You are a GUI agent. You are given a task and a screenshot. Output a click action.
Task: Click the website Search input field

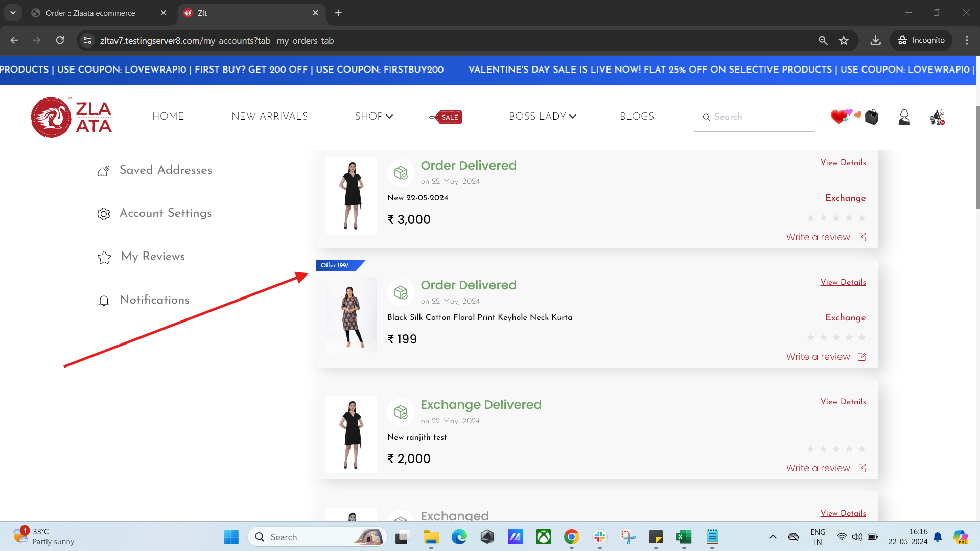tap(759, 117)
